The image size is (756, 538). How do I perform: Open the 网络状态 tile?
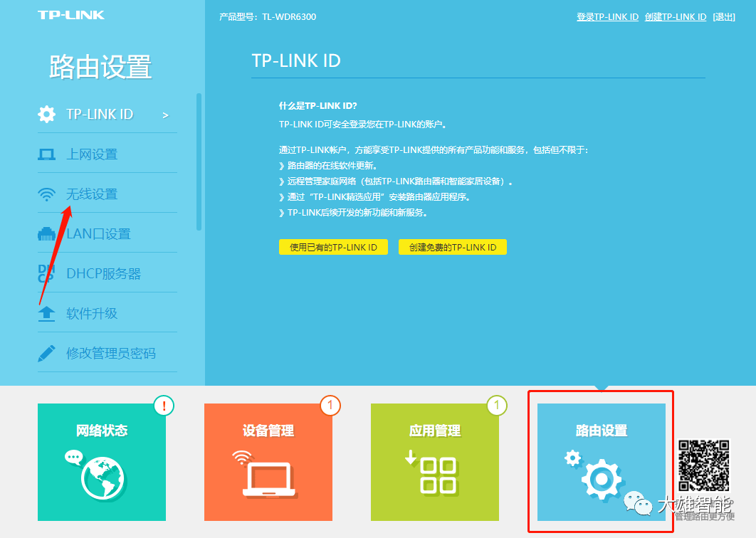(102, 462)
